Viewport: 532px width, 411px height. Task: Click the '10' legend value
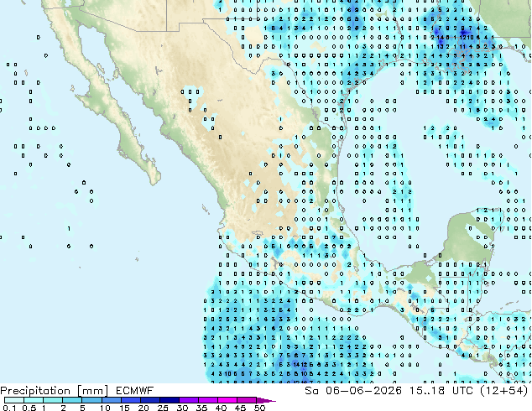[x=105, y=408]
